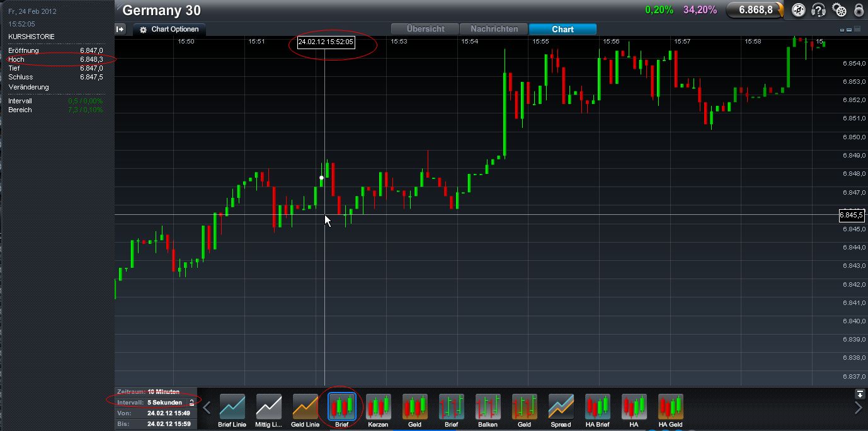Click the download arrow icon above chart types
This screenshot has height=431, width=868.
coord(860,394)
